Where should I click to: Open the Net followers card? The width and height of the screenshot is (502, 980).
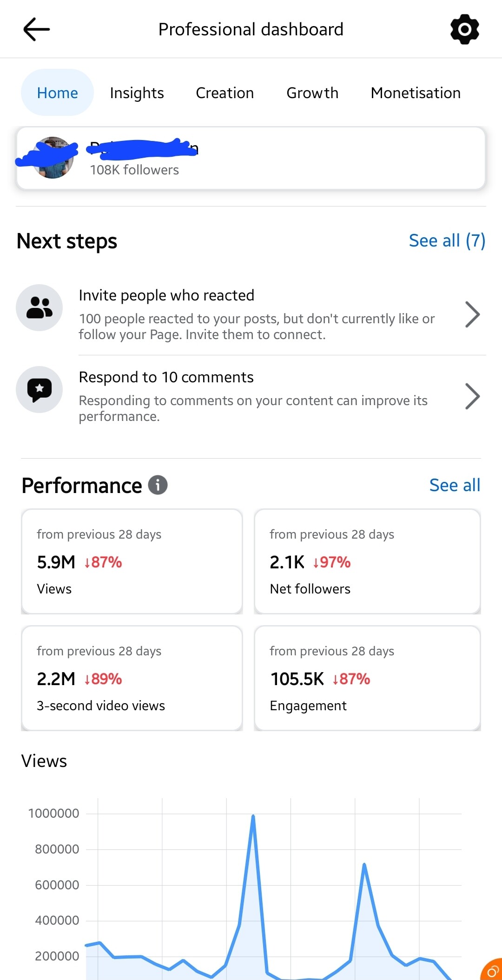click(x=367, y=561)
